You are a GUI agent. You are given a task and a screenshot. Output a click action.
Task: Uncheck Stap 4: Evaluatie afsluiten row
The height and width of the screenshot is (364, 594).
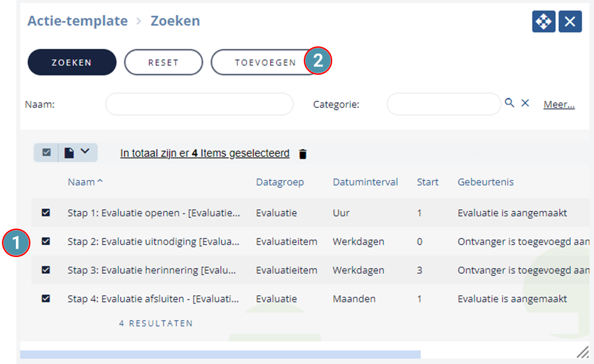click(x=46, y=299)
